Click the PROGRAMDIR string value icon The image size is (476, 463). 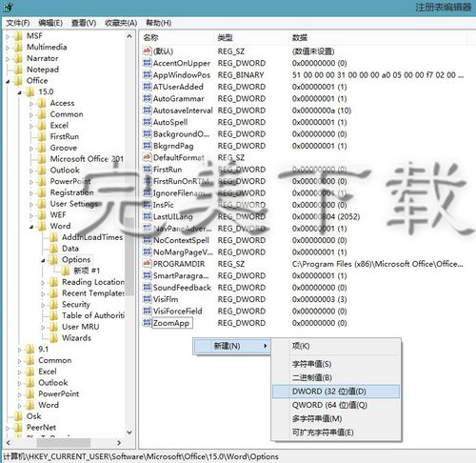[147, 264]
